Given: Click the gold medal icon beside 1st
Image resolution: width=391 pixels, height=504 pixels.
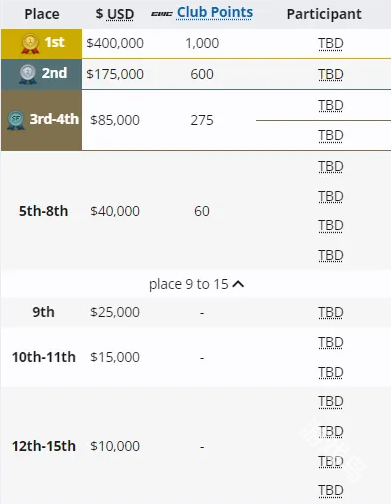Looking at the screenshot, I should pyautogui.click(x=30, y=44).
